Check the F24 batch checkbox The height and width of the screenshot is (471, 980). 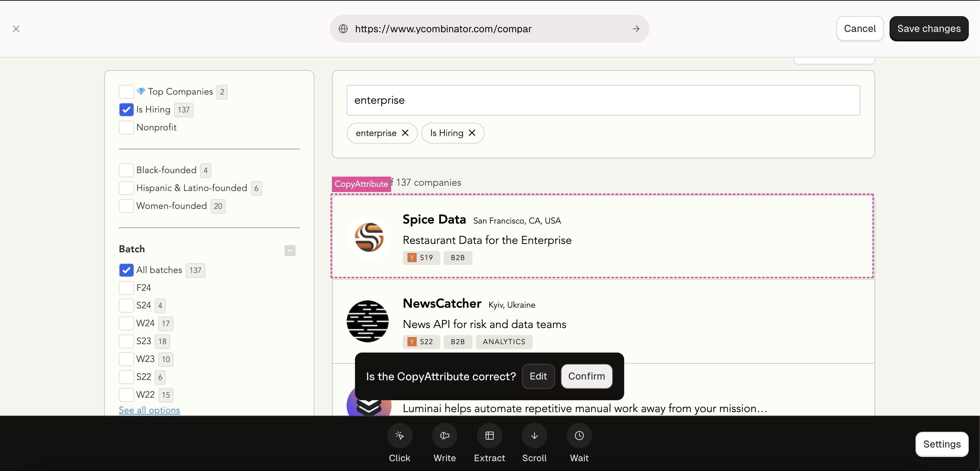[126, 288]
